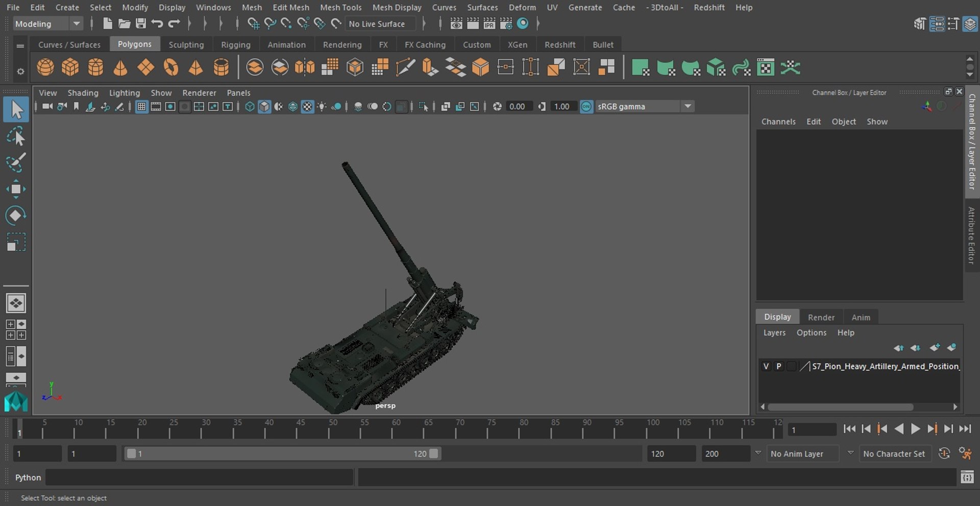Switch to four-view layout
This screenshot has width=980, height=506.
(x=16, y=330)
